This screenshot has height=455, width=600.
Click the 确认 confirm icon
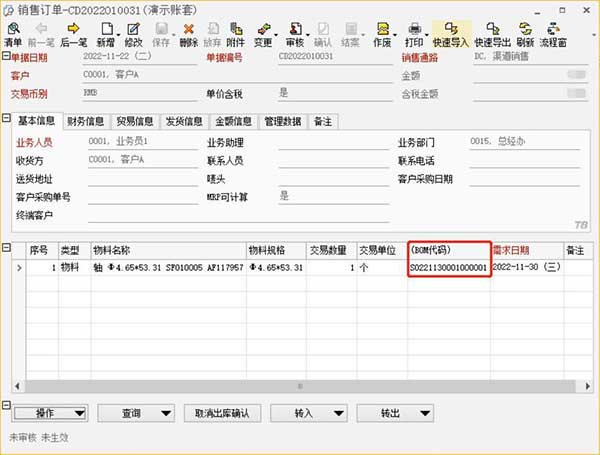click(x=323, y=34)
